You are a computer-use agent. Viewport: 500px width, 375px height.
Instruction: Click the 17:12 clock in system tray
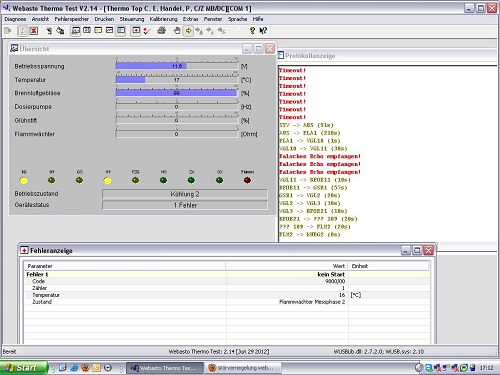(486, 368)
